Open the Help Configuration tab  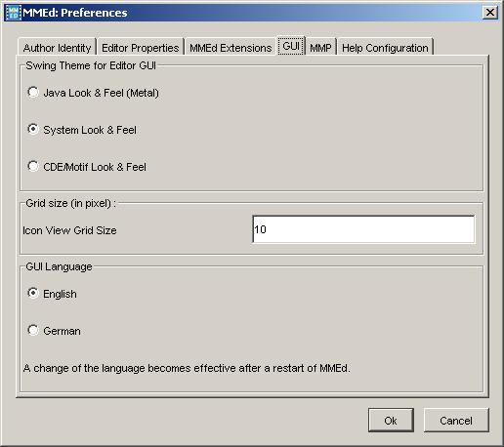click(385, 48)
